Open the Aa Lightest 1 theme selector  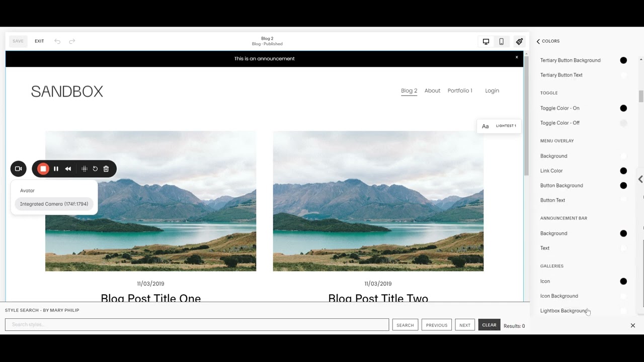[499, 126]
